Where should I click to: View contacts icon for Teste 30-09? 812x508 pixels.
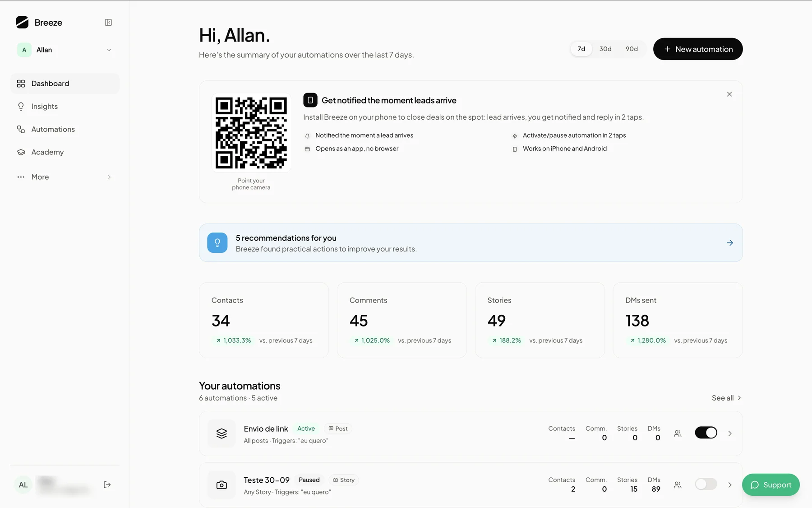(678, 485)
